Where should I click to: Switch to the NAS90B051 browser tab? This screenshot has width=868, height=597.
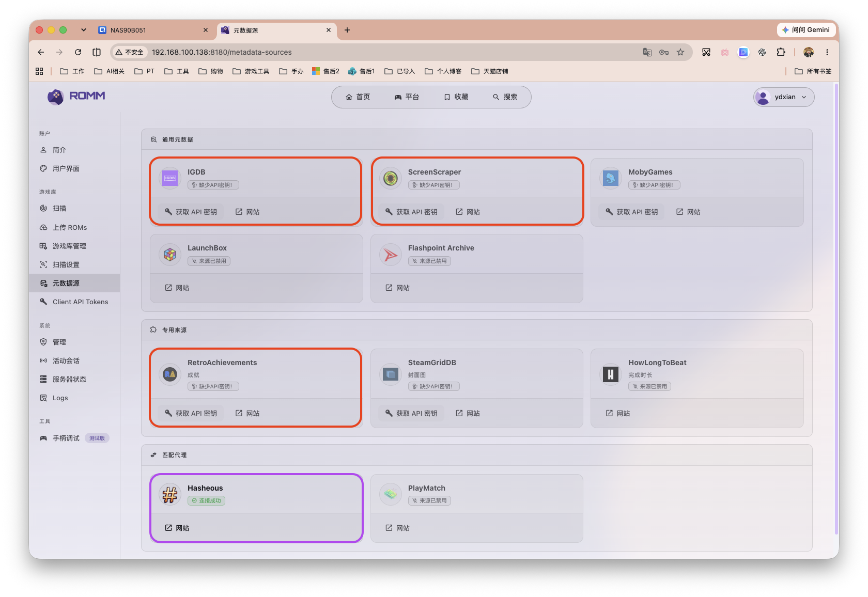(x=153, y=30)
